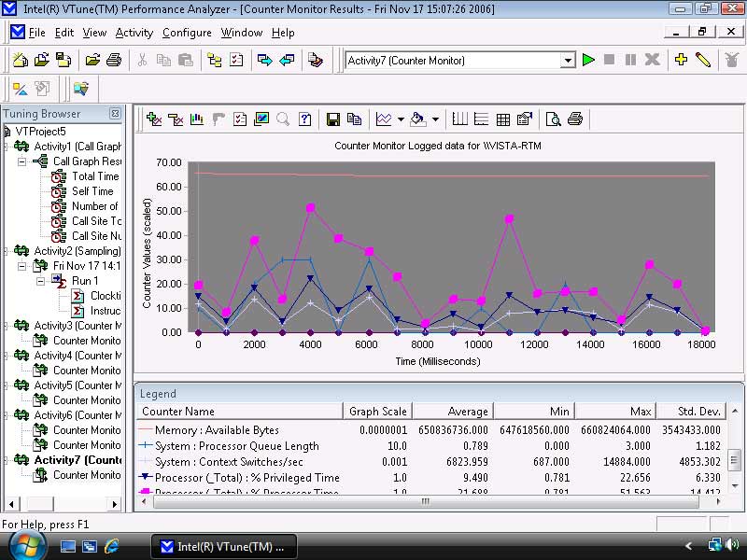This screenshot has width=747, height=560.
Task: Collapse the Fri Nov 17 14:1 tree node
Action: (21, 266)
